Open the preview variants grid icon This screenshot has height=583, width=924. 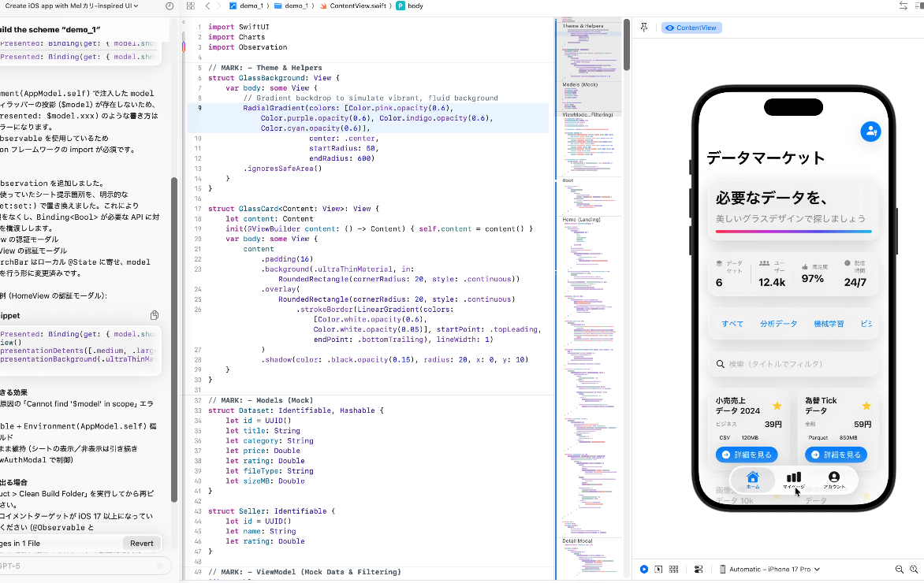(x=673, y=569)
